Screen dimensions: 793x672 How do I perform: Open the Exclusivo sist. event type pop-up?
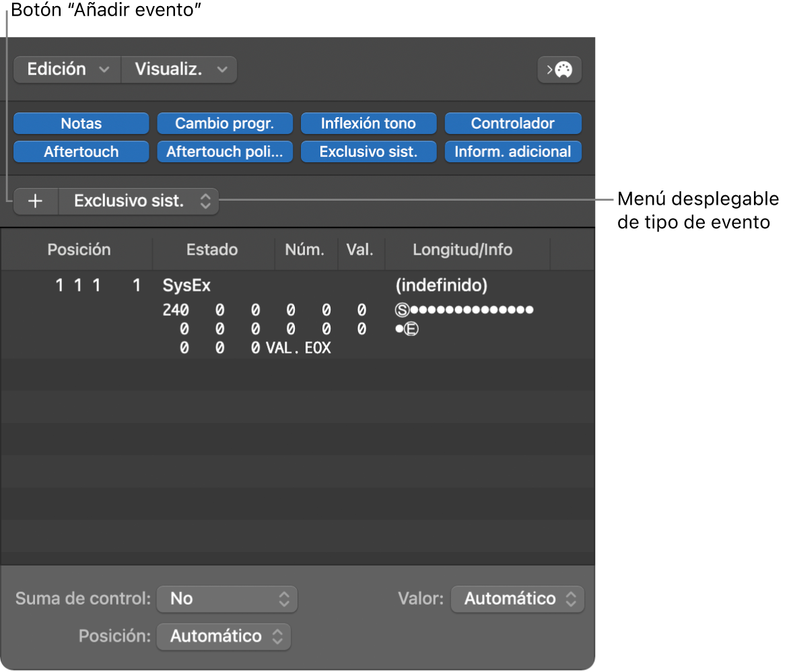pyautogui.click(x=139, y=201)
